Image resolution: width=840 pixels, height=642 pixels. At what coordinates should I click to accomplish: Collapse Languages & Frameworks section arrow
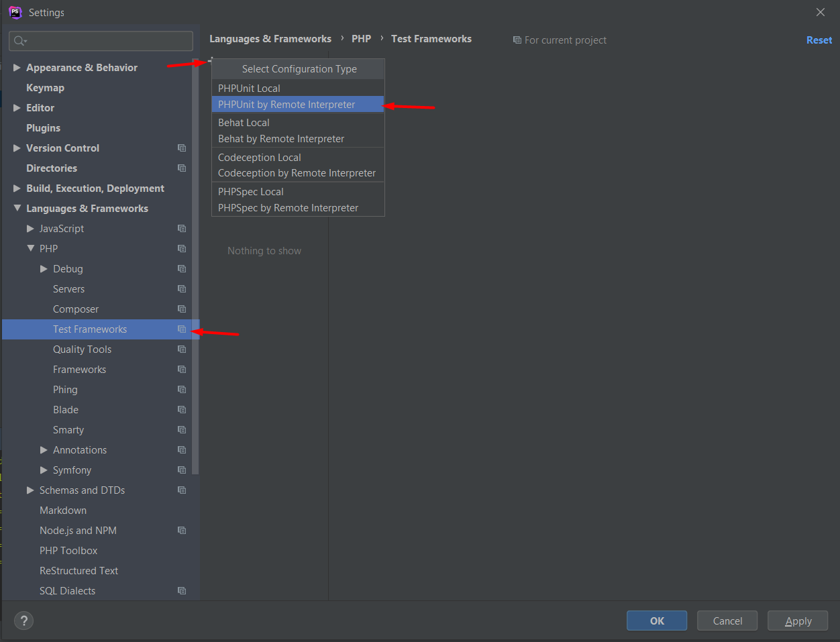coord(17,208)
